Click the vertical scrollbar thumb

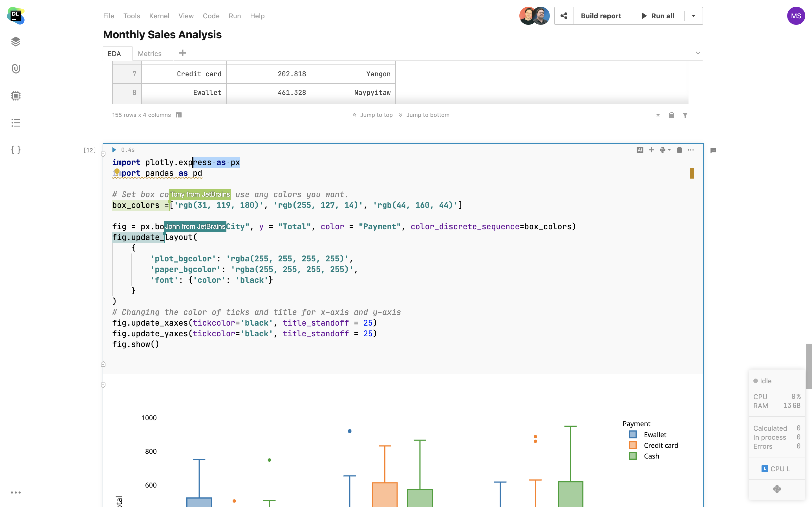point(809,366)
